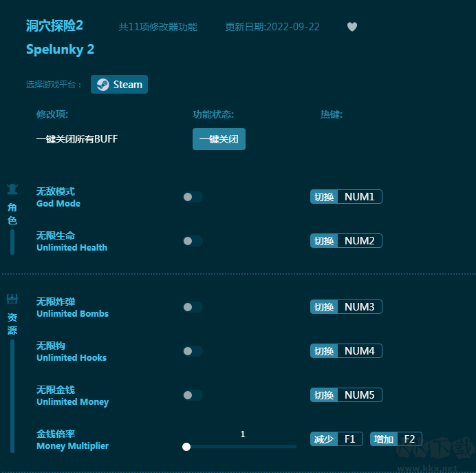
Task: Click the heart favorite icon
Action: (351, 27)
